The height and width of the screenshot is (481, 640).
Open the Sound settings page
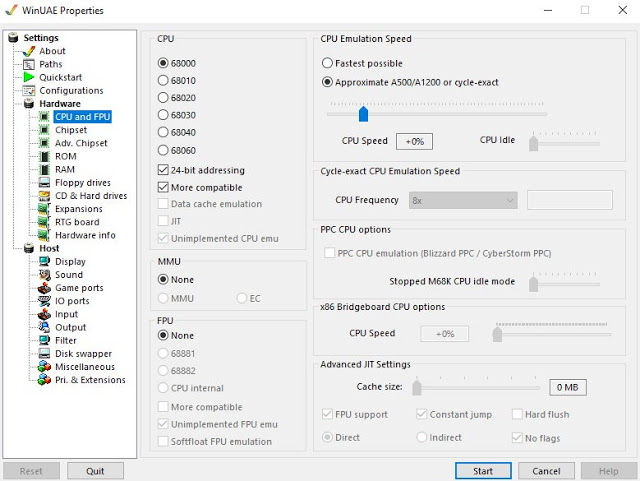coord(69,275)
